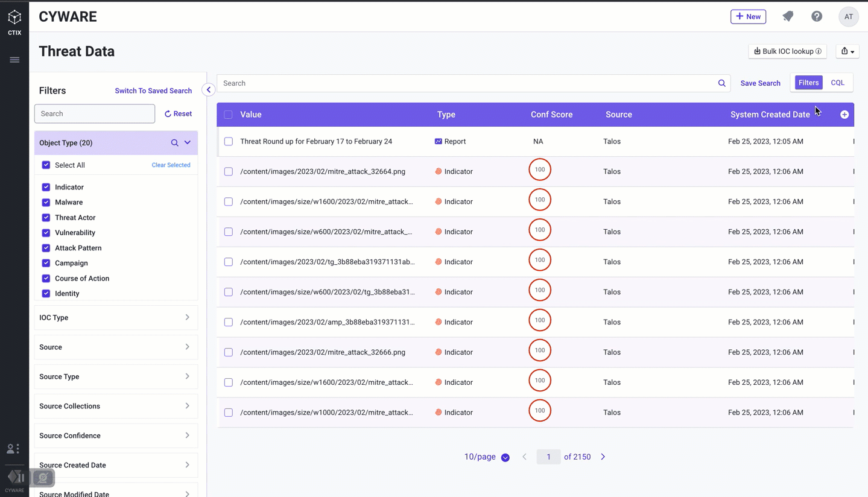Expand the Source Confidence filter
The height and width of the screenshot is (497, 868).
coord(116,435)
